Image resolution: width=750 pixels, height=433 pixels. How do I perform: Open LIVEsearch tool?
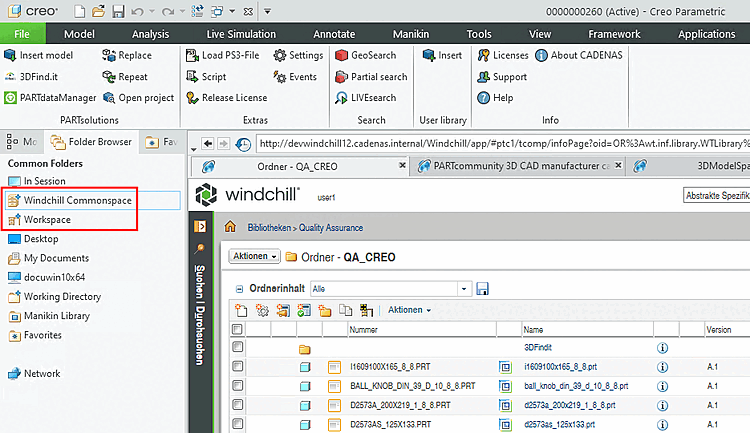point(366,98)
